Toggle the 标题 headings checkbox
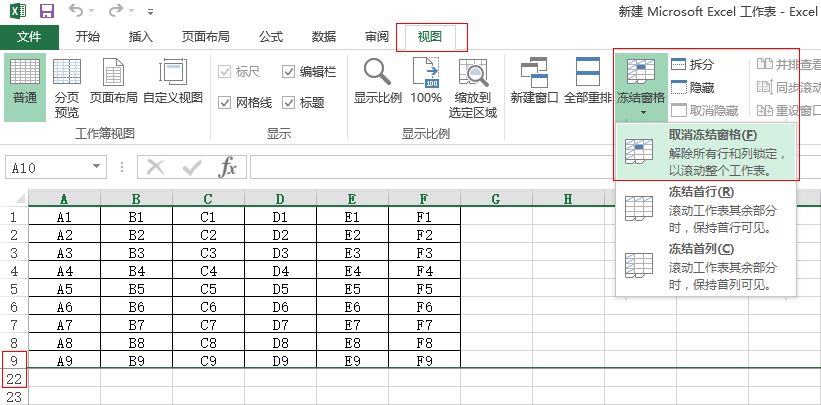Image resolution: width=821 pixels, height=405 pixels. [290, 102]
